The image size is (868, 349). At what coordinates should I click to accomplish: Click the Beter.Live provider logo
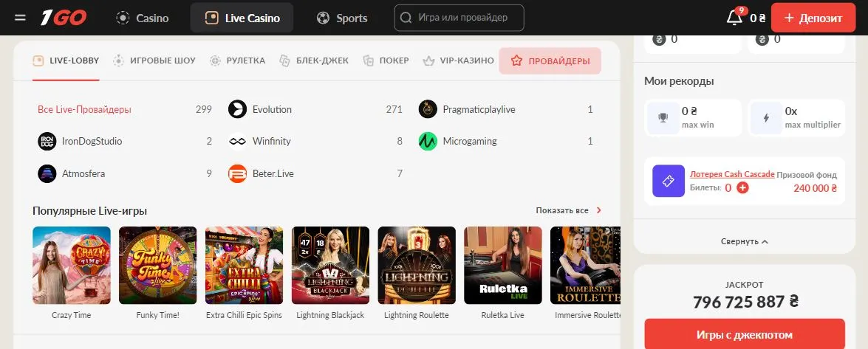[x=237, y=173]
